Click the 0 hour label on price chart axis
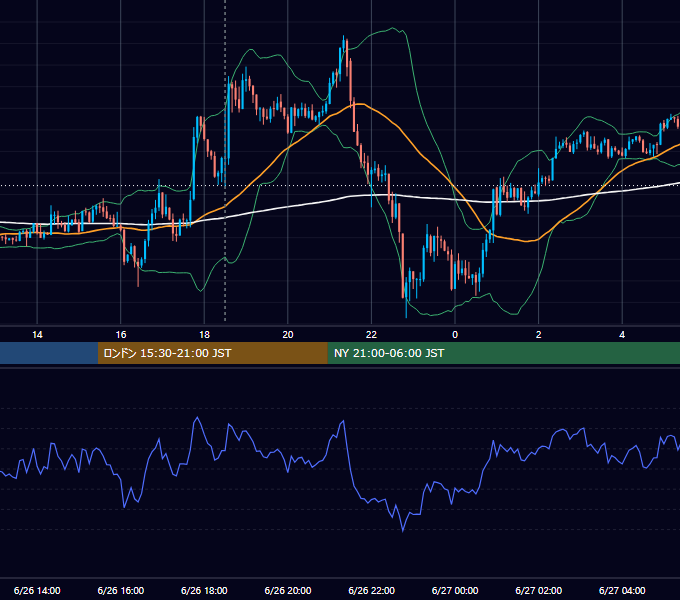Image resolution: width=680 pixels, height=600 pixels. (455, 335)
